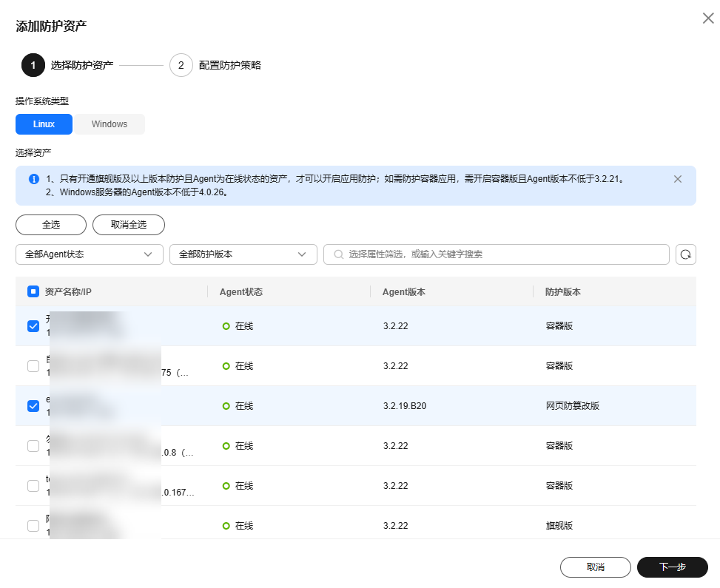Focus the keyword search input field
The height and width of the screenshot is (588, 720).
[503, 254]
